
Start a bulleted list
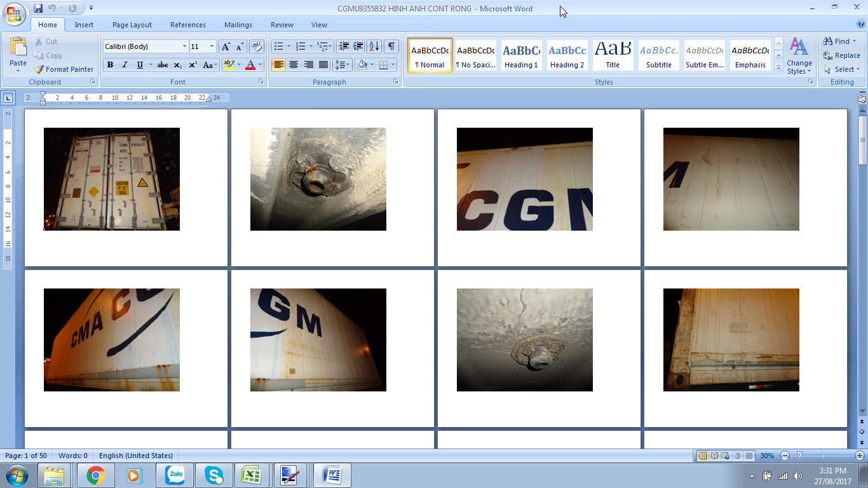pyautogui.click(x=278, y=46)
